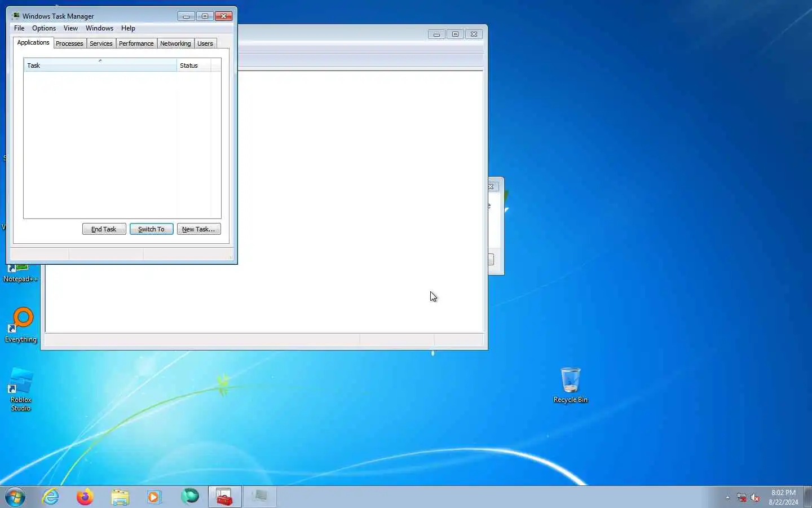Screen dimensions: 812x508
Task: Open the clock showing 8:02 PM
Action: pos(783,497)
